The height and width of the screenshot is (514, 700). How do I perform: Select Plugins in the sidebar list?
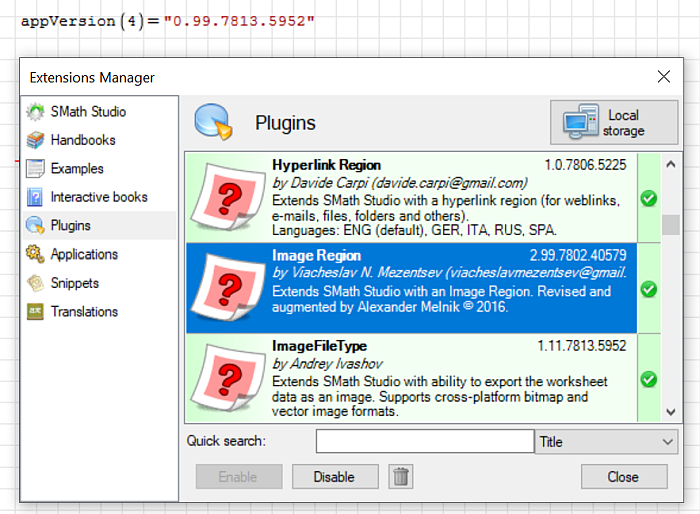[71, 226]
